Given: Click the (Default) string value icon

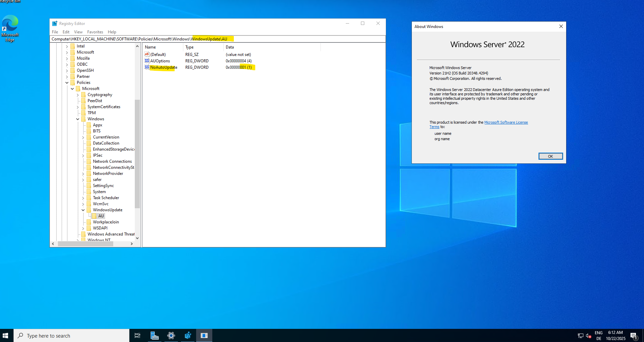Looking at the screenshot, I should 147,55.
